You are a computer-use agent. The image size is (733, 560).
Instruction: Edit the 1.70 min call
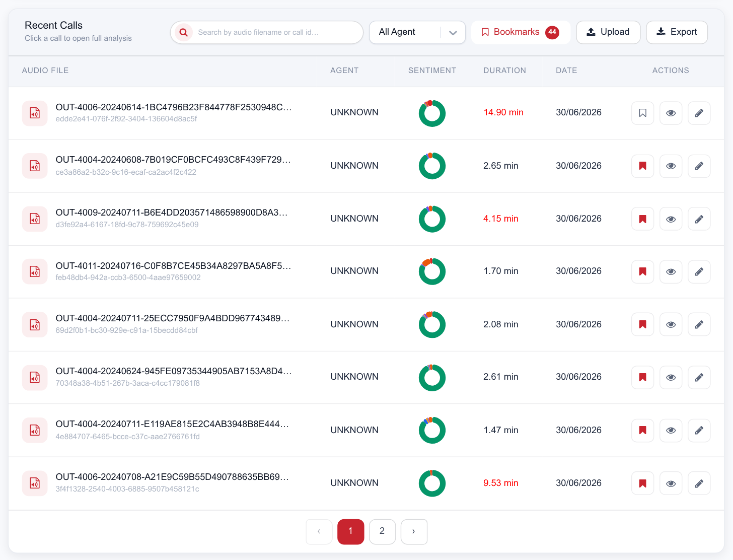click(x=699, y=272)
